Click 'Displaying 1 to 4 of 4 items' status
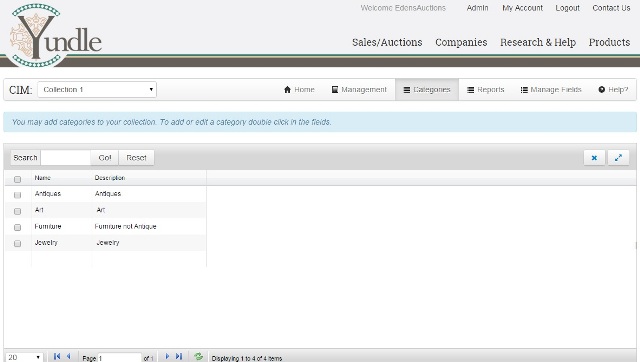This screenshot has width=640, height=362. pos(247,358)
